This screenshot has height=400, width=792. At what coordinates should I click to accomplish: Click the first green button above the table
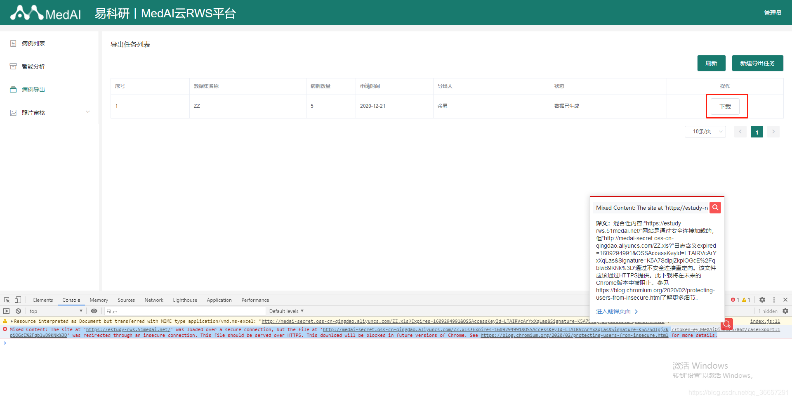point(710,62)
